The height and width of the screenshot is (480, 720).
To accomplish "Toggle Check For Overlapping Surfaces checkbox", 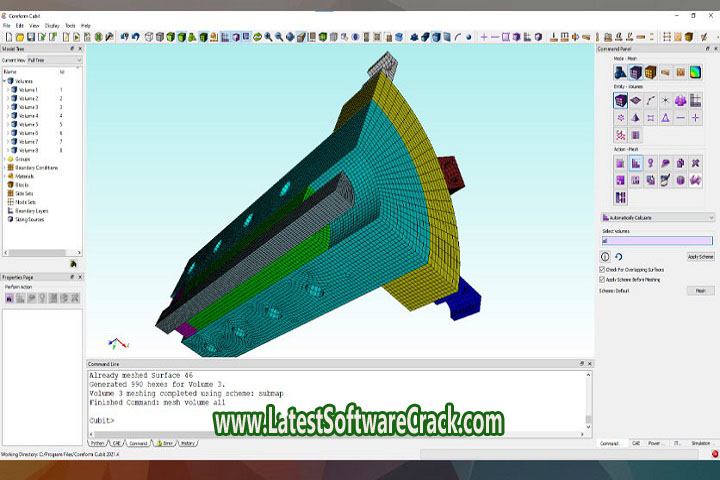I will (602, 269).
